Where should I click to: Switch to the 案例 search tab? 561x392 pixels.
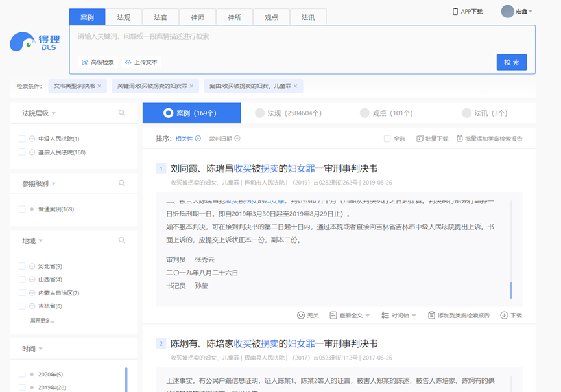[87, 17]
